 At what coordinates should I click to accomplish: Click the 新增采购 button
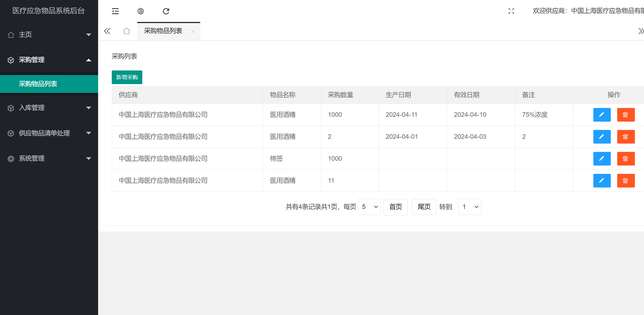(x=127, y=77)
